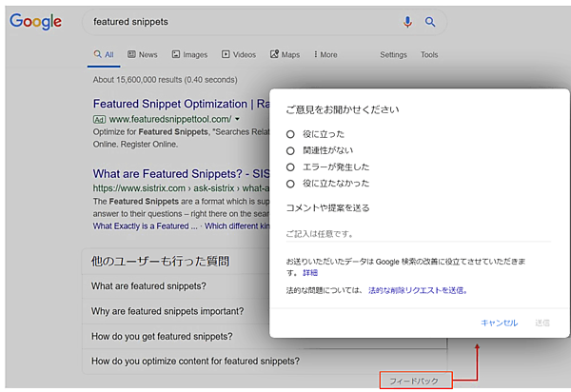
Task: Select the 関連性がない radio option
Action: click(x=291, y=150)
